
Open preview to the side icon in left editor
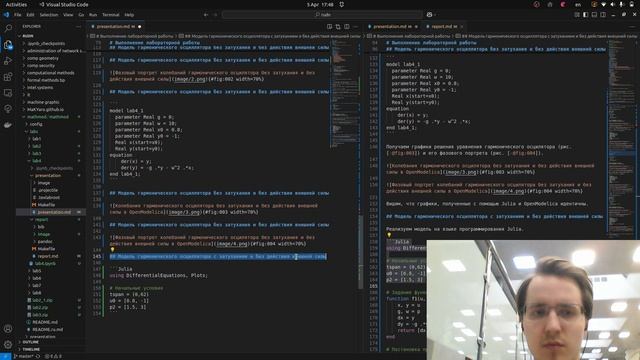click(x=329, y=27)
